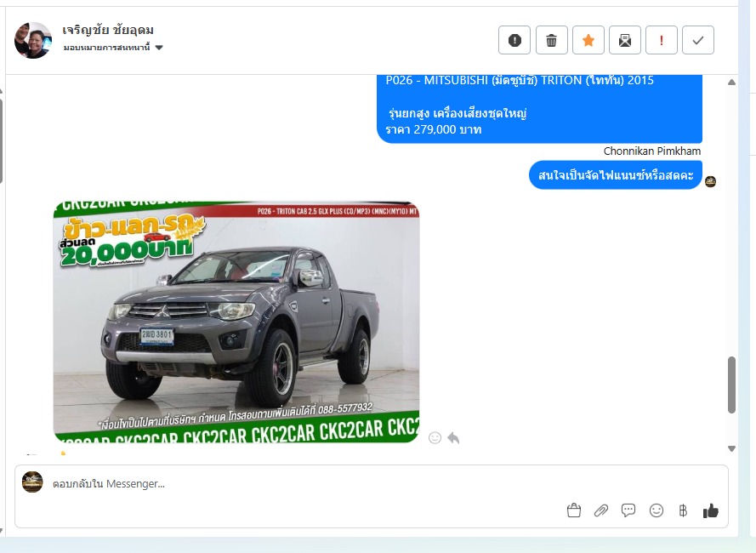Select message สนใจเป็นจัดไฟแนนซ์หรือสดคะ
The image size is (756, 553).
pos(615,175)
